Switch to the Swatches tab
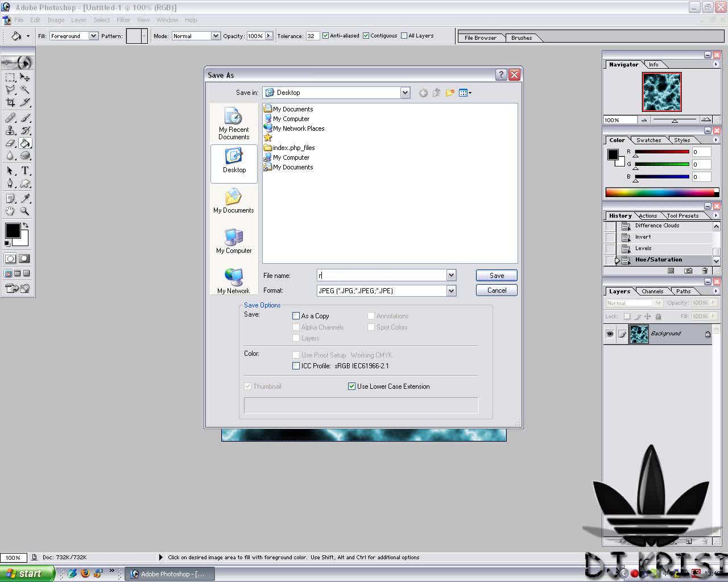728x582 pixels. pyautogui.click(x=648, y=140)
